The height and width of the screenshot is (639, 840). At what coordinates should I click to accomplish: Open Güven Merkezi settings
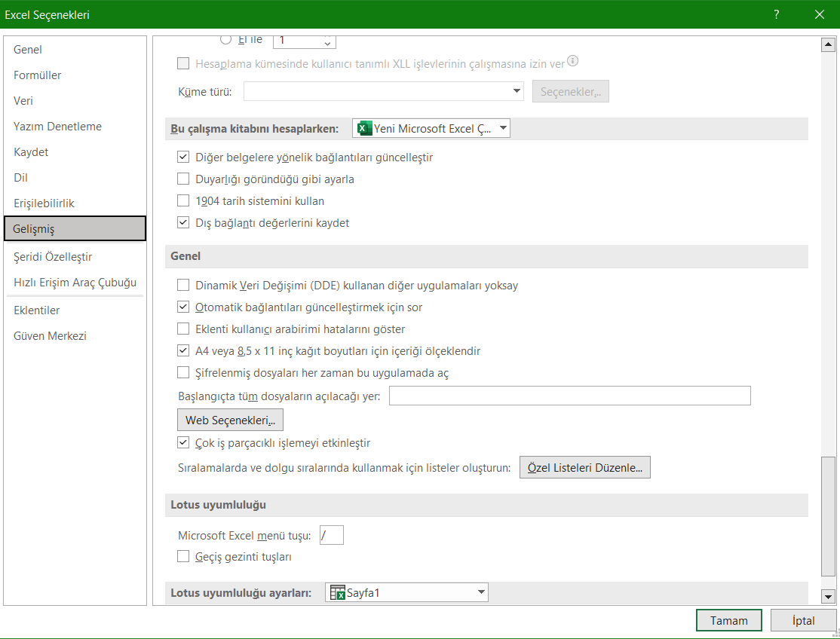pyautogui.click(x=75, y=336)
